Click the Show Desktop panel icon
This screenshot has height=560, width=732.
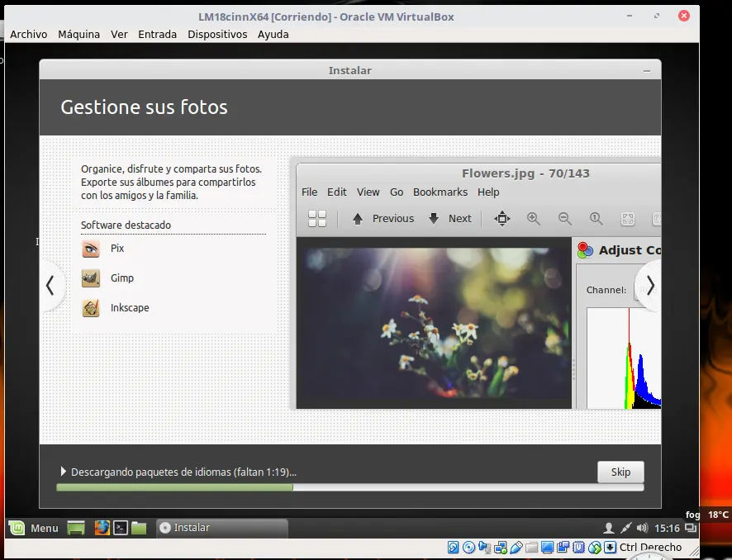tap(76, 528)
